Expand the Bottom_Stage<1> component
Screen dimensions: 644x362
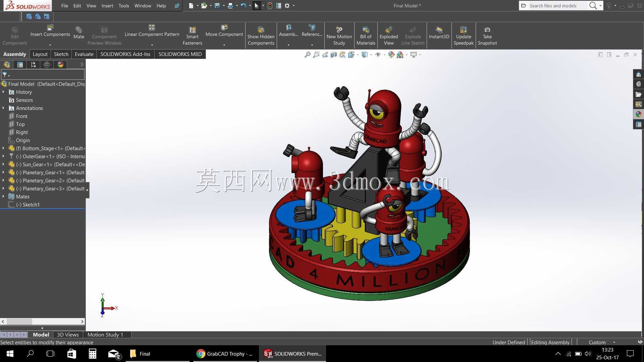point(3,148)
